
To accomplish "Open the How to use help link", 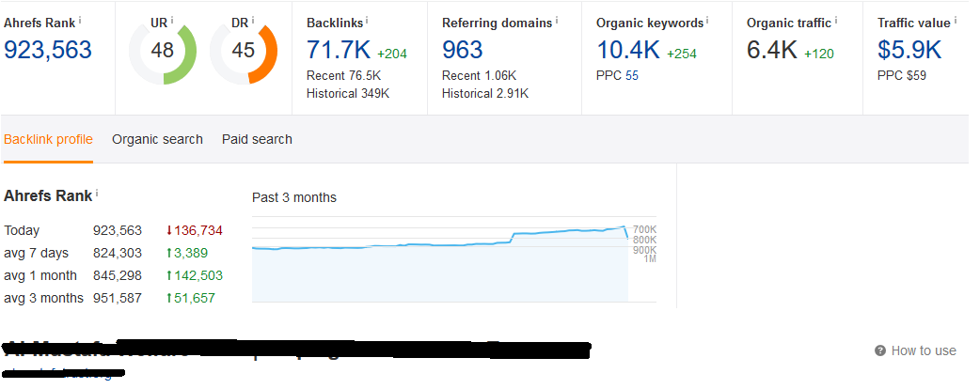I will [x=923, y=351].
